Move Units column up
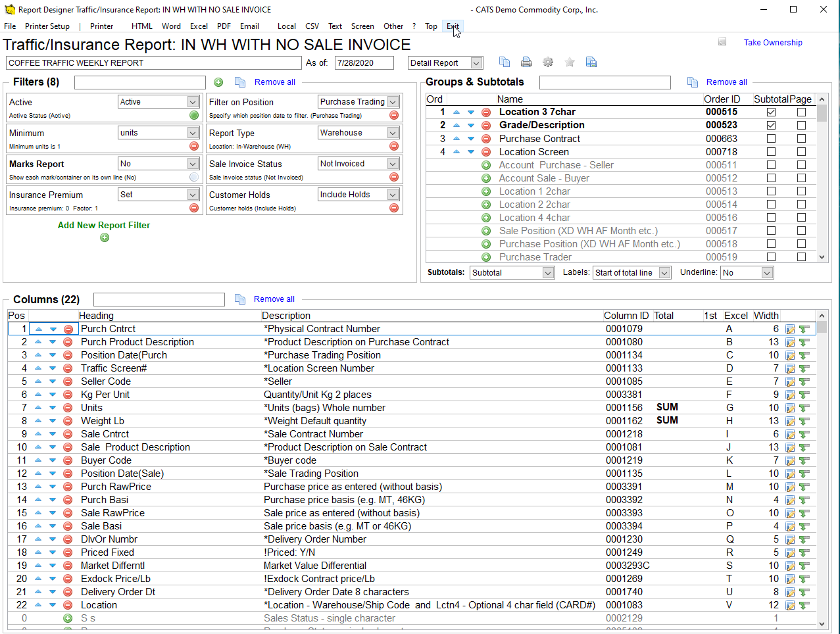Screen dimensions: 840x634 click(x=38, y=408)
